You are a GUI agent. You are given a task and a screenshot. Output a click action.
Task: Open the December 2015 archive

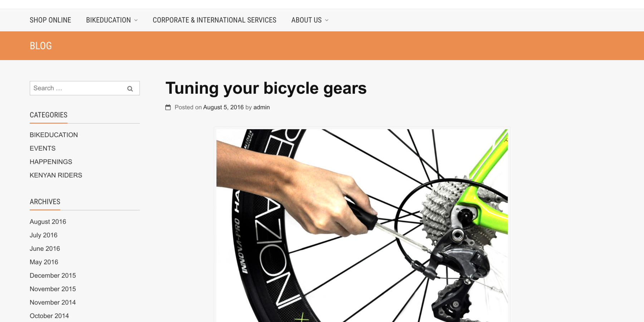[x=53, y=275]
